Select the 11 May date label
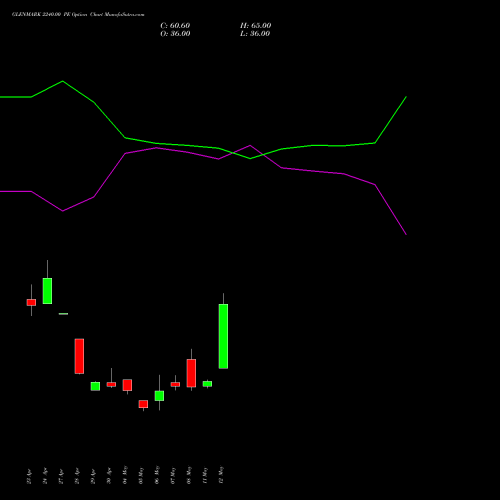 205,475
